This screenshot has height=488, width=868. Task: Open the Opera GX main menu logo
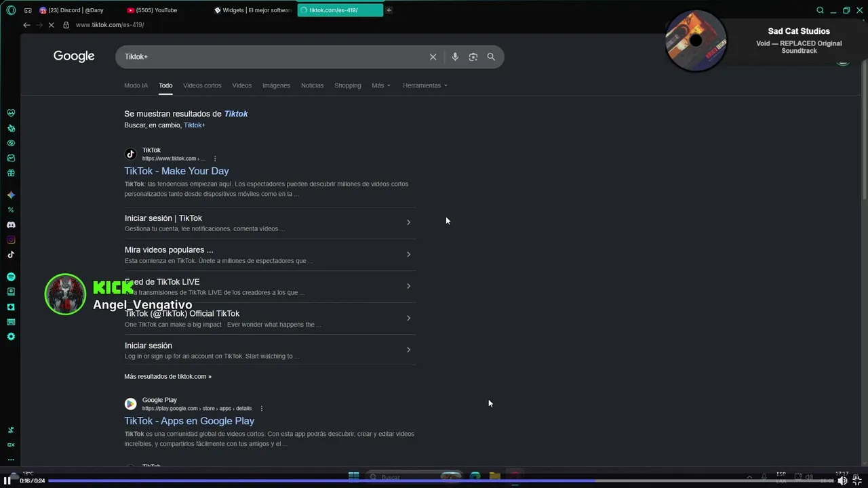coord(11,10)
